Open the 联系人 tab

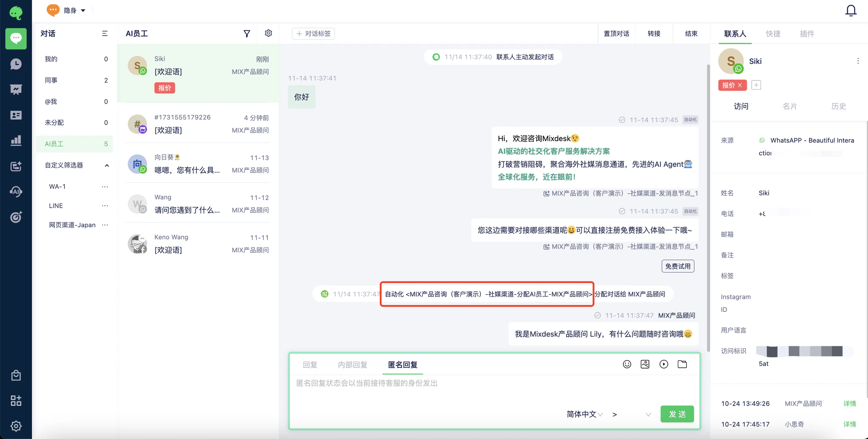(x=735, y=33)
